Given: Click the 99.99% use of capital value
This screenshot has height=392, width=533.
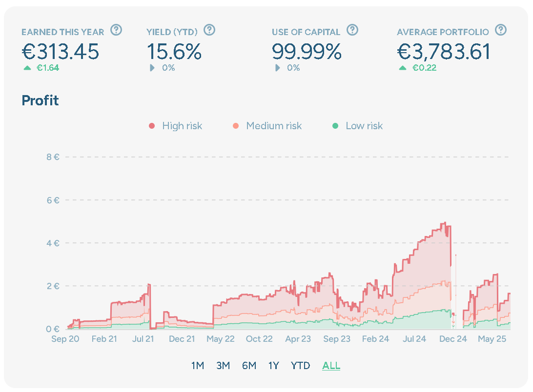Looking at the screenshot, I should [x=307, y=52].
